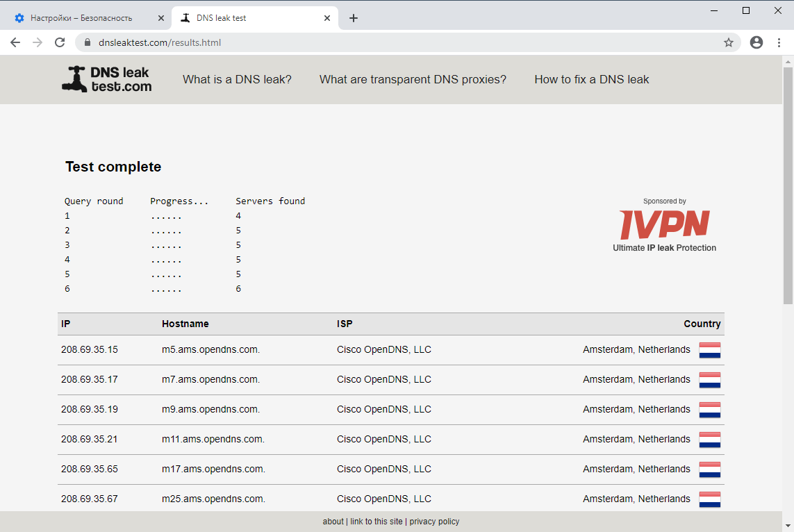View site info via the padlock icon

pyautogui.click(x=87, y=42)
